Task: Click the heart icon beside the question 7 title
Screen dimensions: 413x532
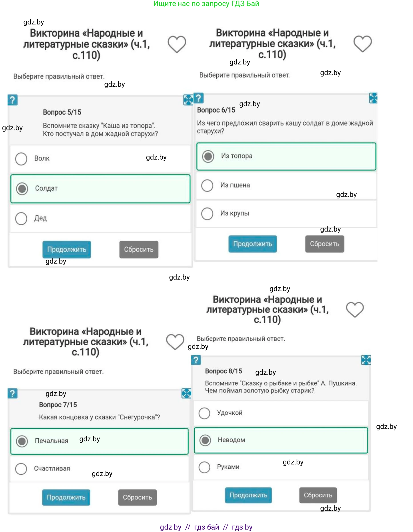Action: [x=175, y=342]
